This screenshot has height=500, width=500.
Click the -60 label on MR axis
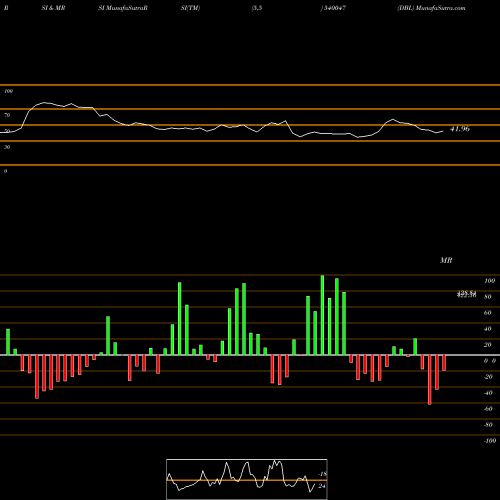pos(488,409)
